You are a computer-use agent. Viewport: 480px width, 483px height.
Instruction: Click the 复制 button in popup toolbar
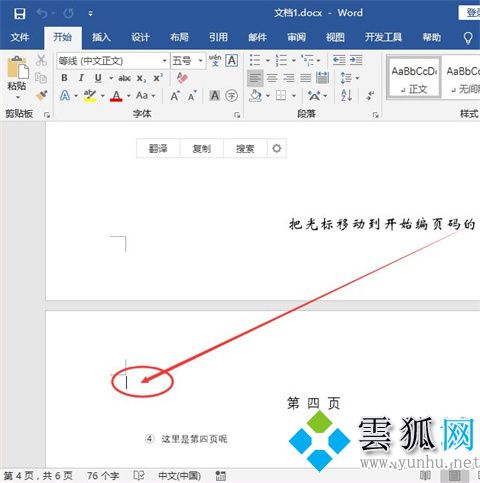pos(202,148)
